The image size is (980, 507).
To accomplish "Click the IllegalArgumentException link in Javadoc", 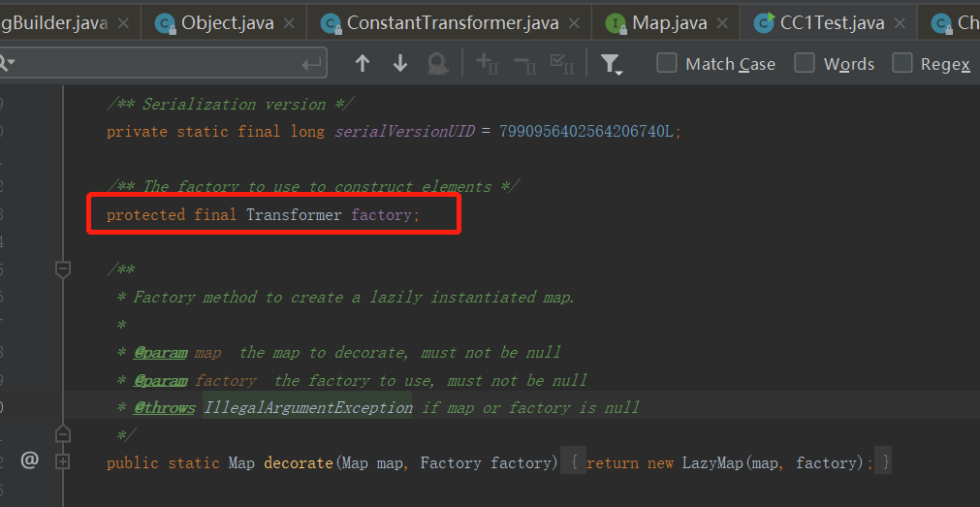I will [x=307, y=408].
